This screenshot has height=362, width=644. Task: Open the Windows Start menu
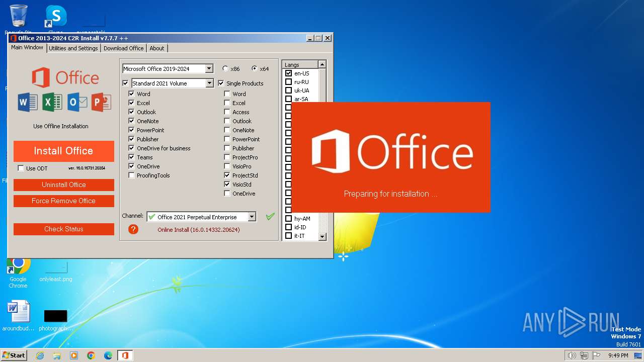pos(14,355)
